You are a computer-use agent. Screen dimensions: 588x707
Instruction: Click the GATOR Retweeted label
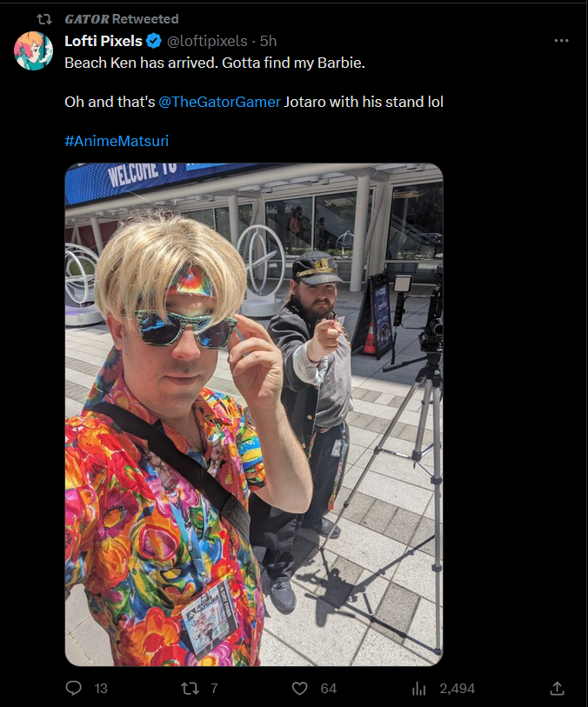click(122, 19)
